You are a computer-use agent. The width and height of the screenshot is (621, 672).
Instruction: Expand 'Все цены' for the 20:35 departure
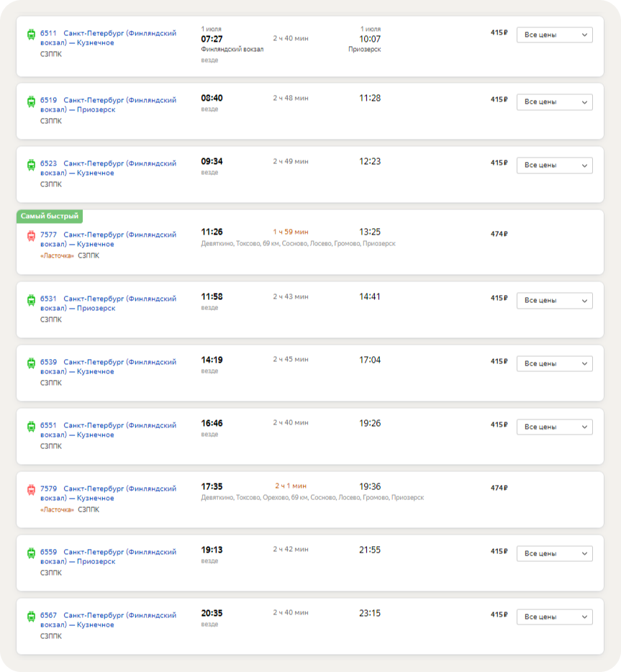(554, 617)
